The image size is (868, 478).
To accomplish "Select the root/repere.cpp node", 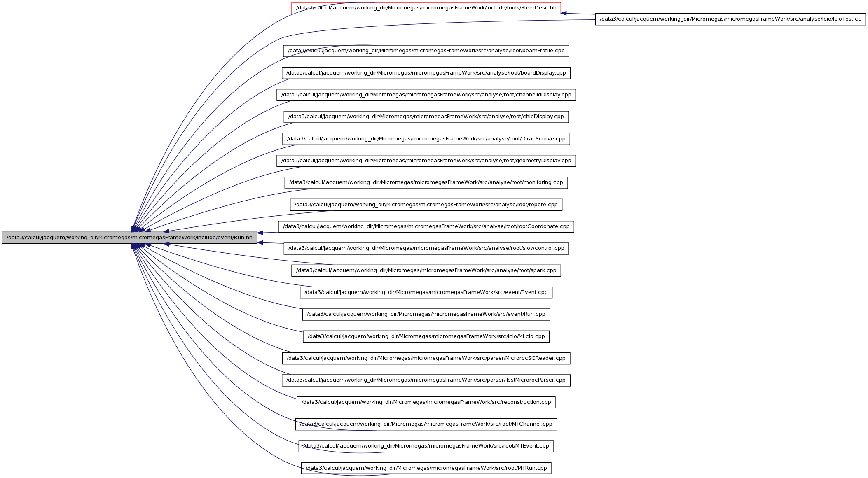I will point(426,205).
